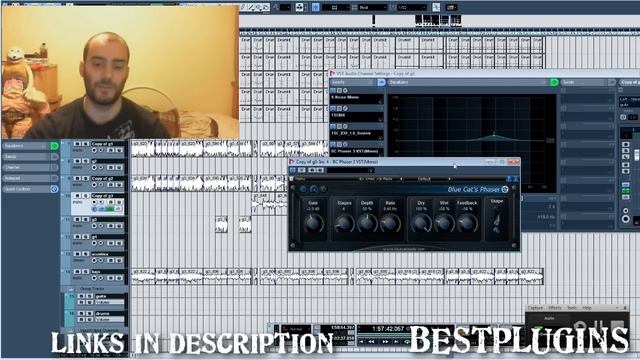Click the blue icon beside the Inserts header
Image resolution: width=640 pixels, height=360 pixels.
click(x=381, y=82)
